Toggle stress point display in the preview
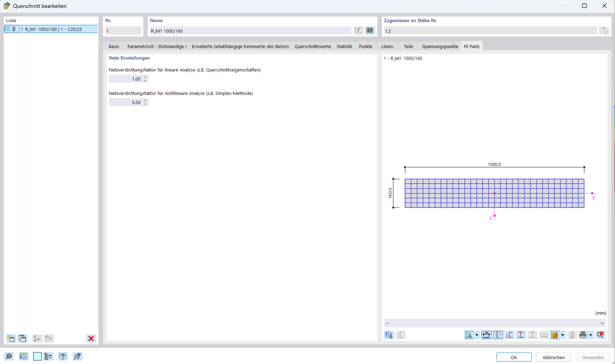The height and width of the screenshot is (364, 615). point(520,335)
